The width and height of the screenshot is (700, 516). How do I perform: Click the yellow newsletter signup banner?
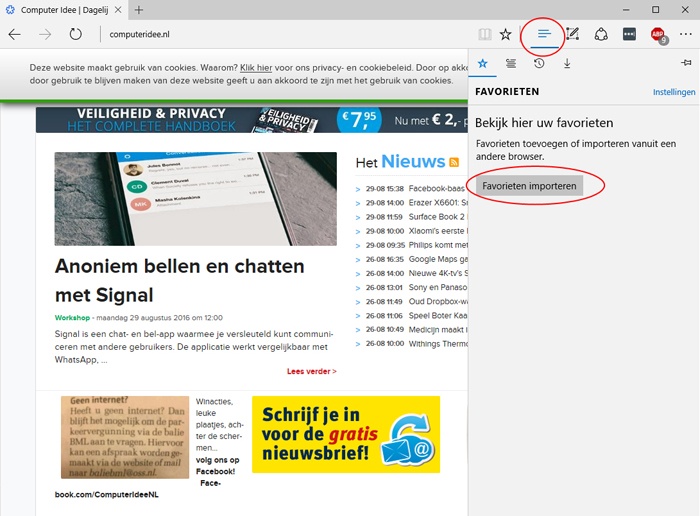click(346, 434)
